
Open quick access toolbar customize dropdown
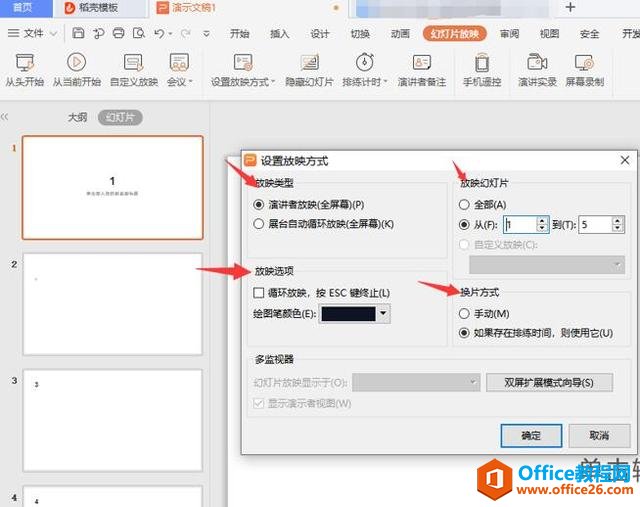coord(207,33)
